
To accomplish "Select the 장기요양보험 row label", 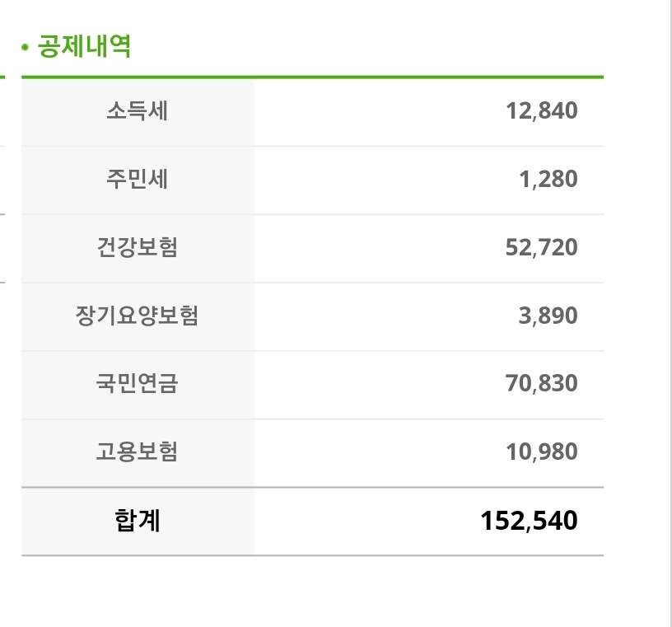I will [137, 316].
